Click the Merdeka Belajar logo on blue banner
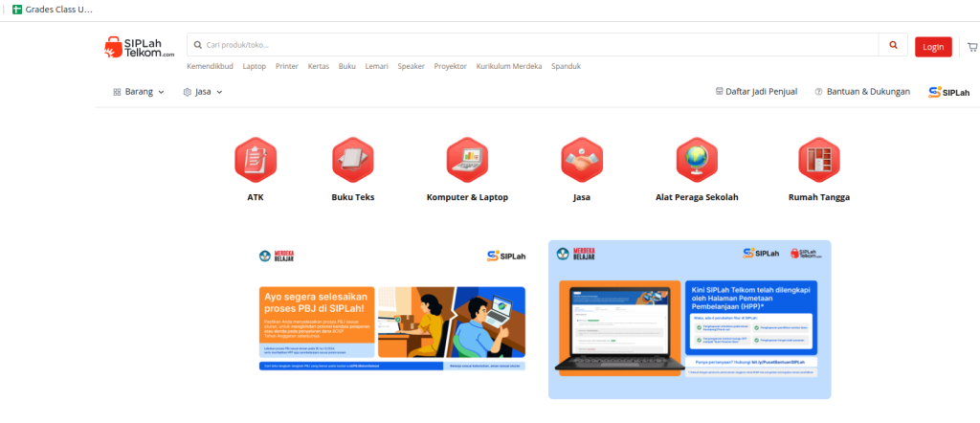 coord(575,254)
